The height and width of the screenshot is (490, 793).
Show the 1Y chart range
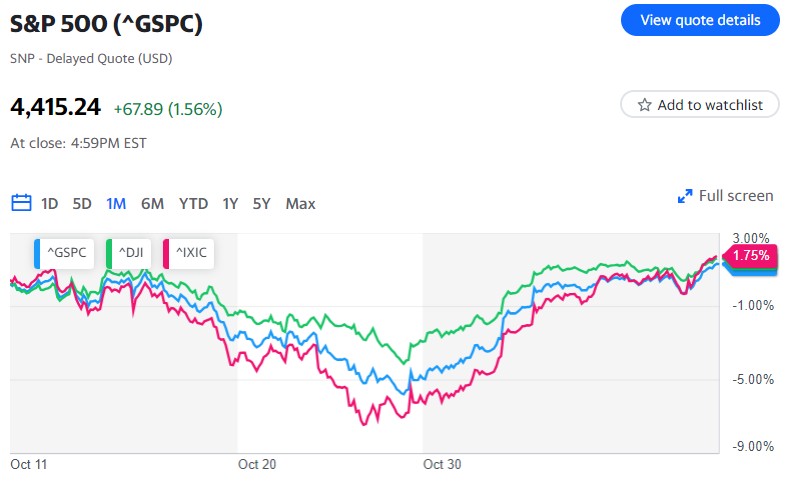tap(230, 203)
